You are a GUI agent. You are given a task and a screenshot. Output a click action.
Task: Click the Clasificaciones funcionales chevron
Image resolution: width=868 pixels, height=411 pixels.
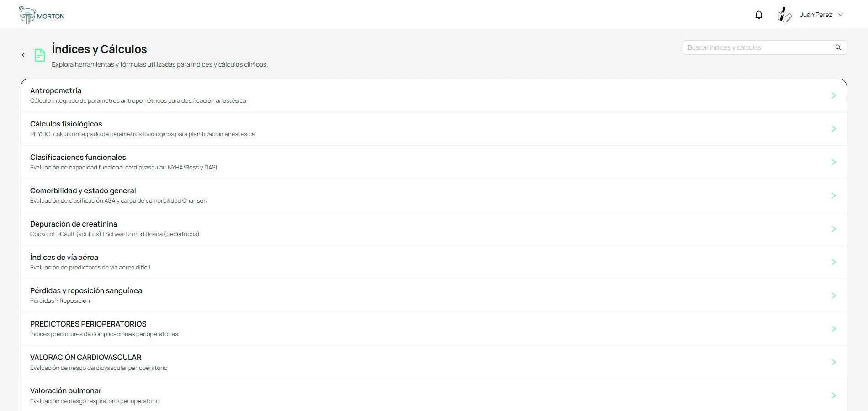coord(834,162)
